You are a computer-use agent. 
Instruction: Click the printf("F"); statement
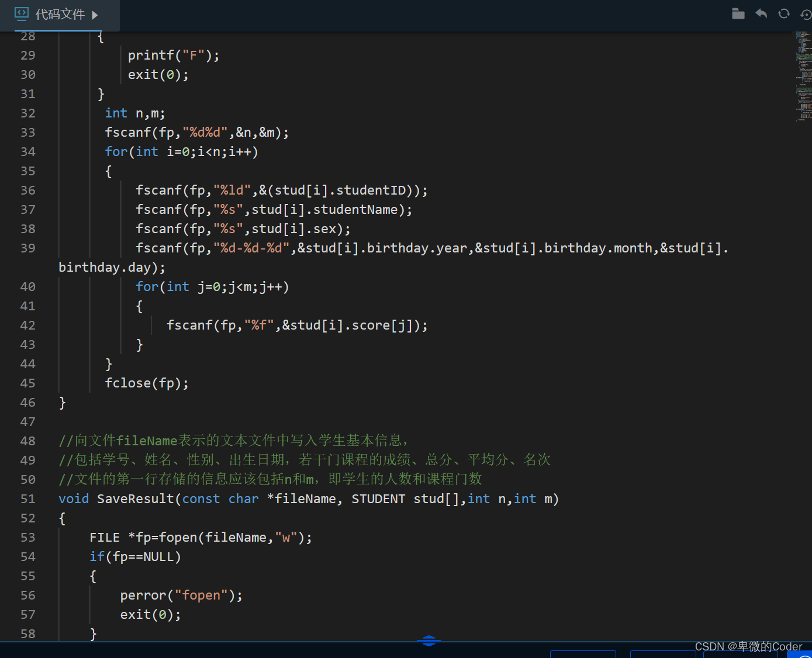point(174,56)
